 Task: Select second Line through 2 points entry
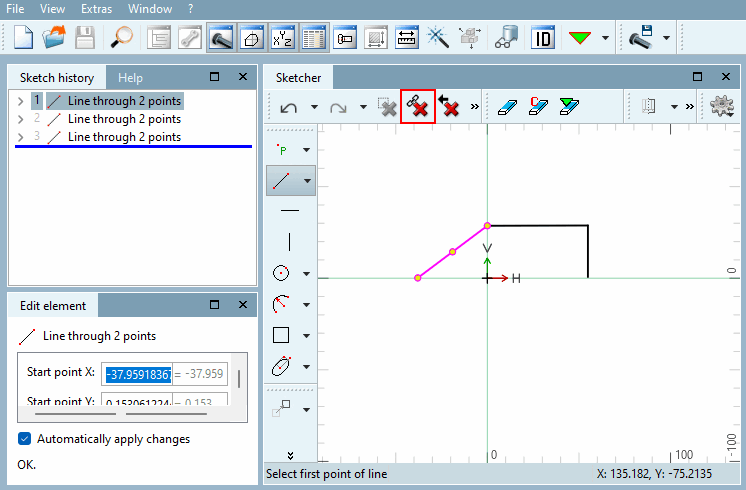pyautogui.click(x=124, y=119)
